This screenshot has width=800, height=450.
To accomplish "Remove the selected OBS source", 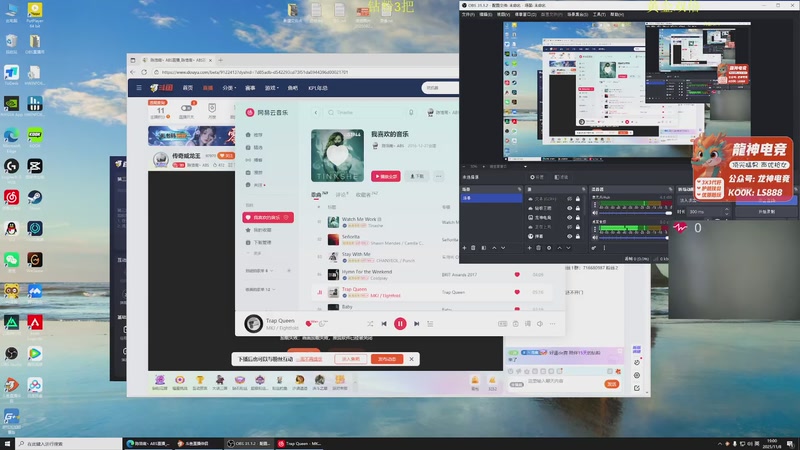I will coord(539,248).
